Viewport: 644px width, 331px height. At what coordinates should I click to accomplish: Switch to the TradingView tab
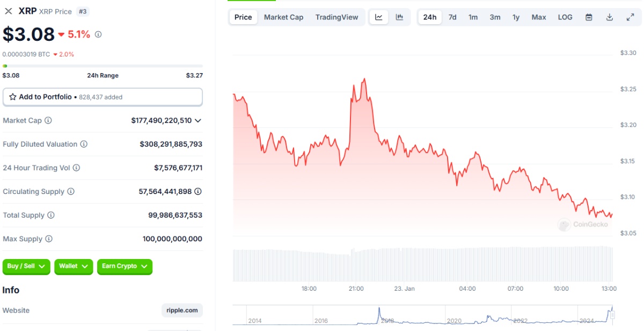336,17
